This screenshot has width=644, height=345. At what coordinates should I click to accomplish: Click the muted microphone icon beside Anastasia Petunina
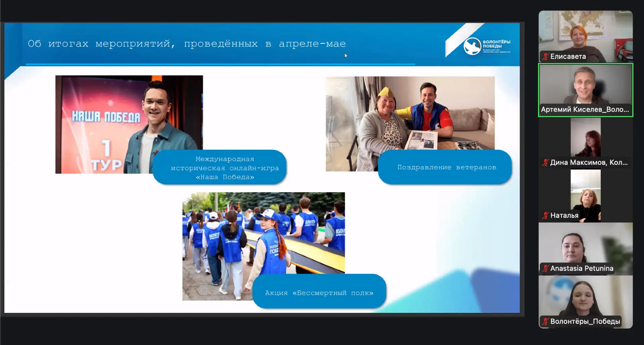(545, 268)
